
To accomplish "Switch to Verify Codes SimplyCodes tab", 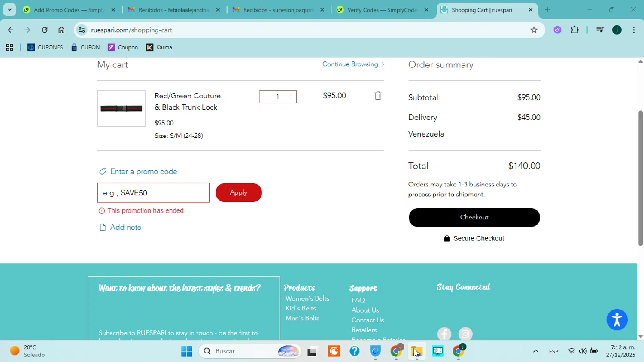I will pos(382,10).
